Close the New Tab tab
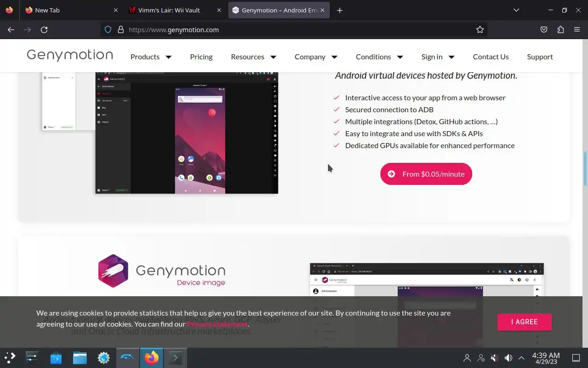 [116, 10]
